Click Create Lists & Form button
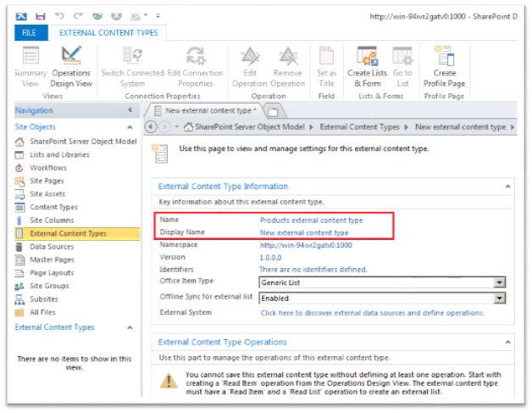Screen dimensions: 532x413 click(x=368, y=67)
